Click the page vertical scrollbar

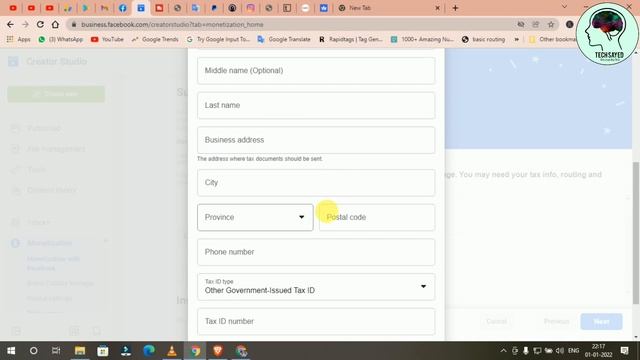pos(636,233)
